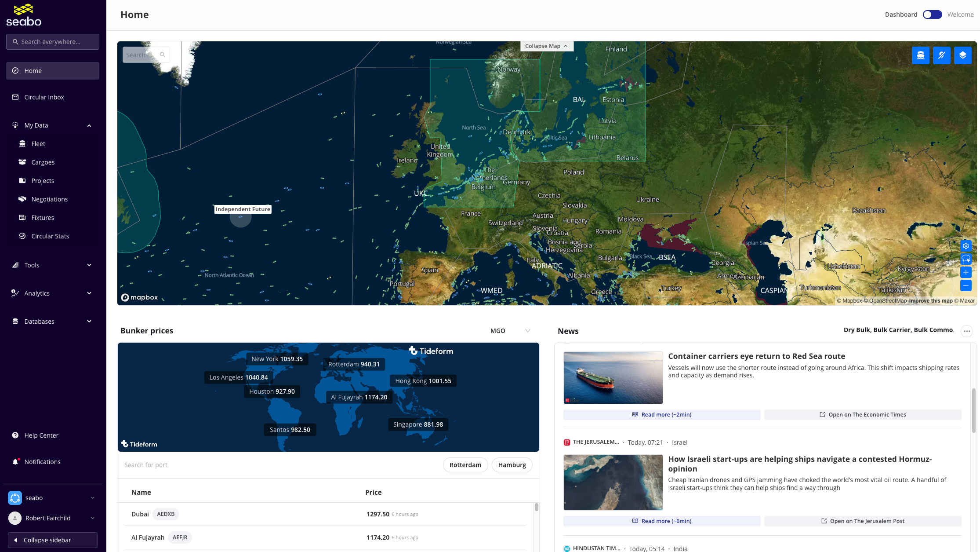Image resolution: width=980 pixels, height=552 pixels.
Task: Read more on Red Sea article
Action: (662, 415)
